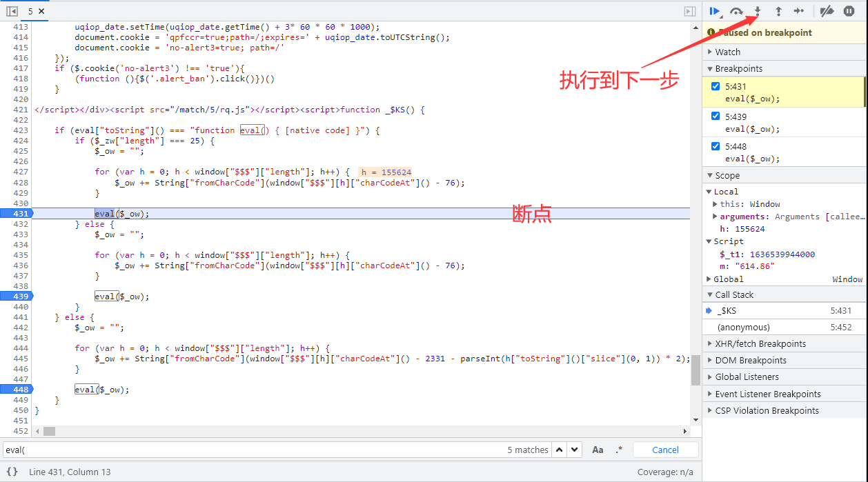Toggle the 5:448 breakpoint checkbox
The width and height of the screenshot is (868, 482).
pyautogui.click(x=716, y=145)
